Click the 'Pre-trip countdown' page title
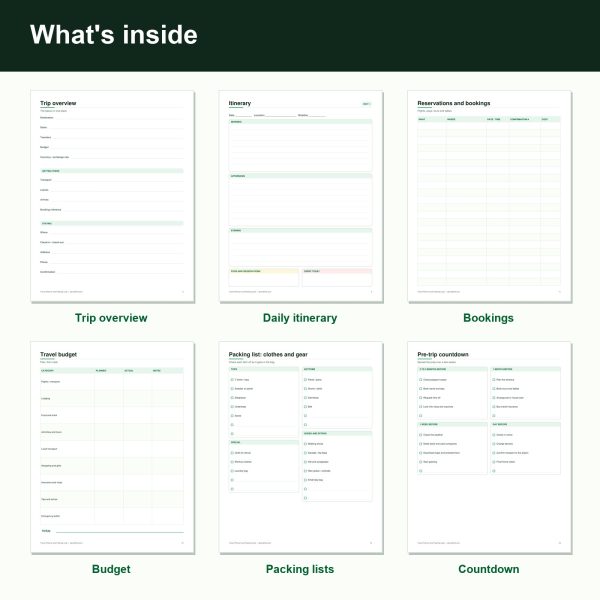600x600 pixels. [443, 354]
